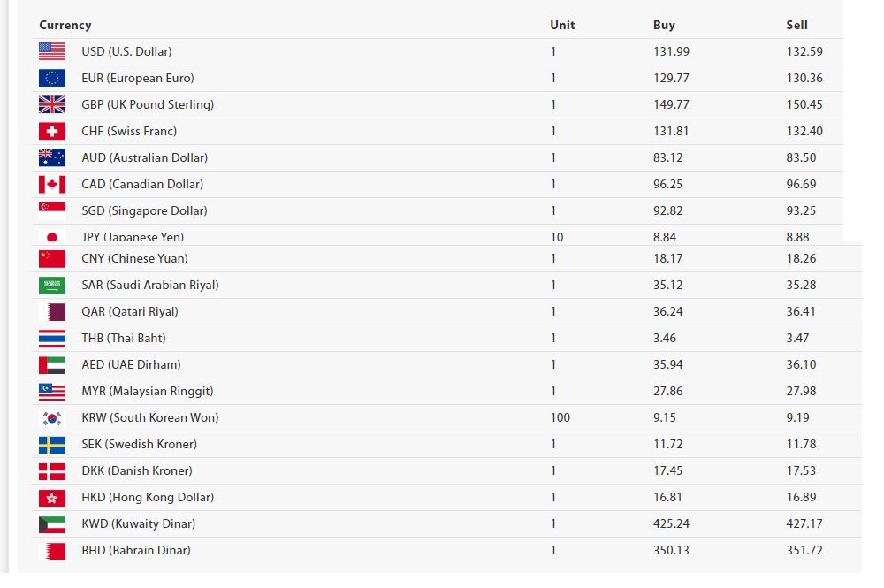Click the Hong Kong flag icon
Screen dimensions: 884x588
pyautogui.click(x=52, y=497)
